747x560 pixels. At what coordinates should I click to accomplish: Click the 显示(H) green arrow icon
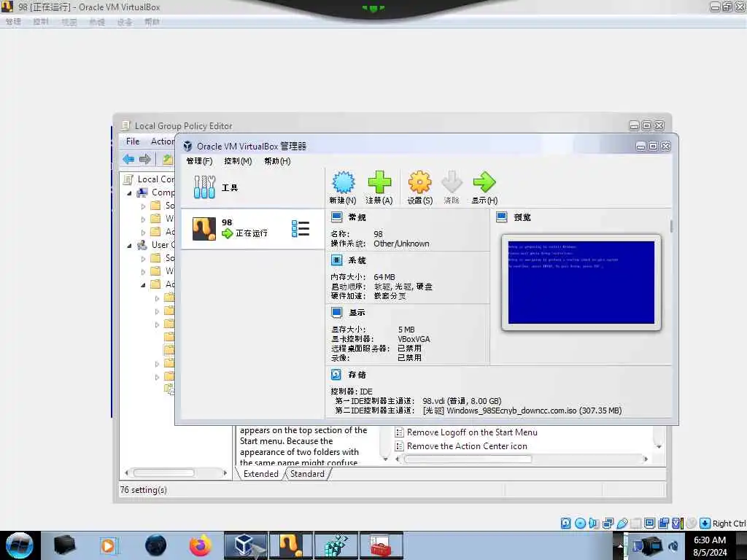coord(484,182)
